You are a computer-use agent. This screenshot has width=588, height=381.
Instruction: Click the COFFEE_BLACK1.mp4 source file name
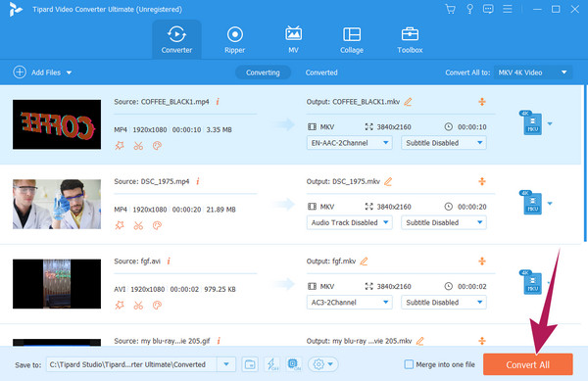pos(174,102)
